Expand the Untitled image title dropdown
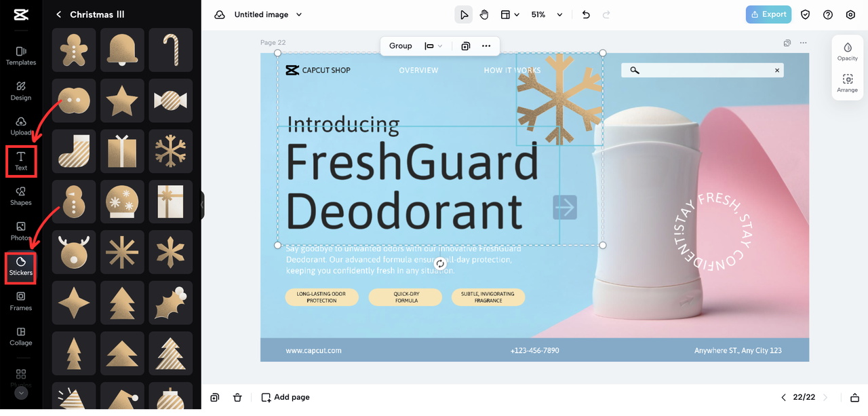The width and height of the screenshot is (868, 416). pos(299,14)
